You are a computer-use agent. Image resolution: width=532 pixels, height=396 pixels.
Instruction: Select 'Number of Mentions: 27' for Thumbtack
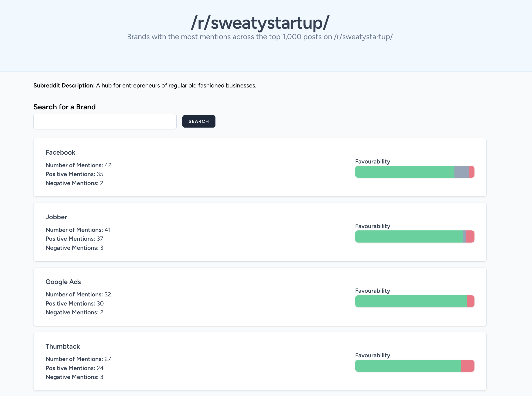(78, 359)
